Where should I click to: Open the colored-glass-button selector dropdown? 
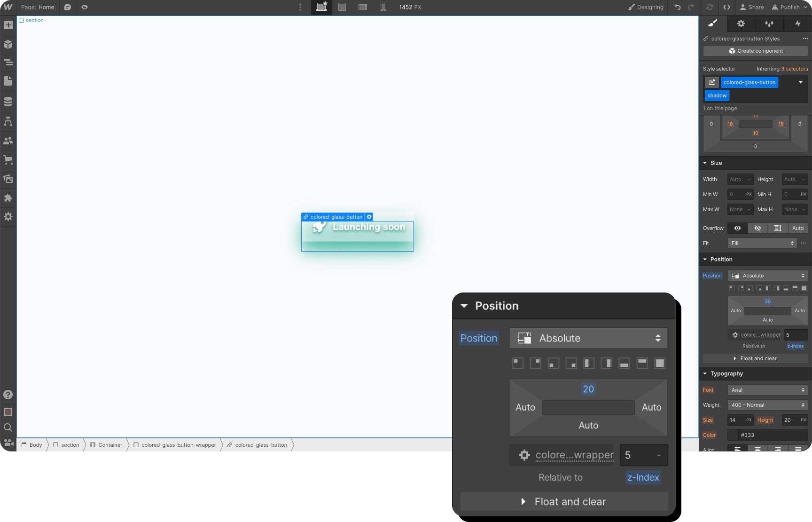tap(800, 82)
